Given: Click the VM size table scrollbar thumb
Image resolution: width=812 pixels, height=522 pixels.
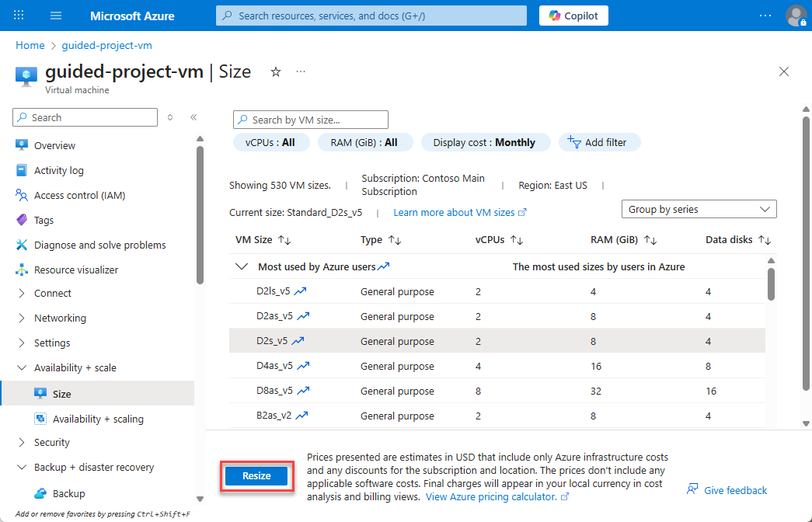Looking at the screenshot, I should point(771,284).
